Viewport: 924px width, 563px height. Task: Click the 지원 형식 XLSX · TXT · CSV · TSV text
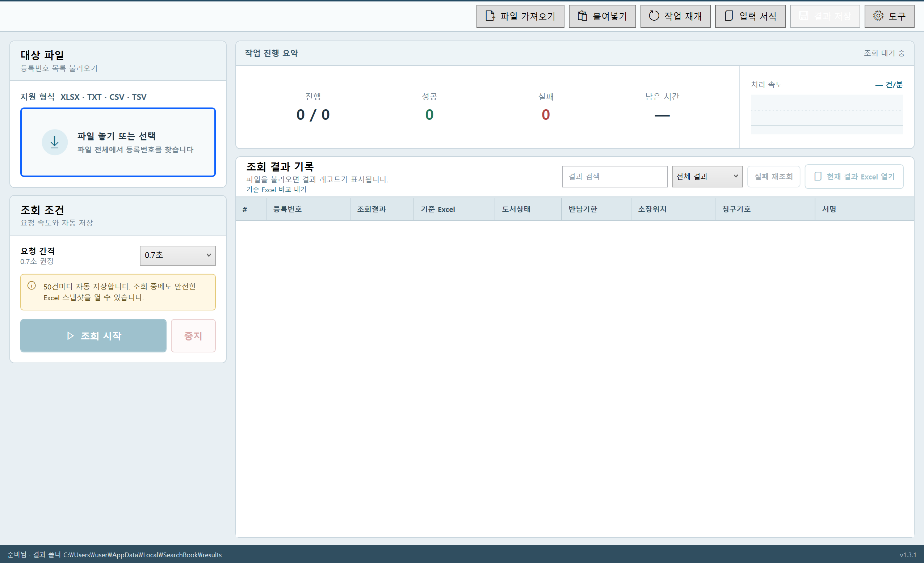coord(83,97)
